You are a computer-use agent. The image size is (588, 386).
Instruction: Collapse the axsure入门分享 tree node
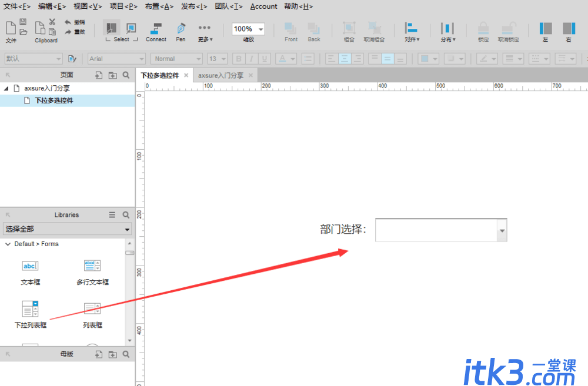point(6,89)
